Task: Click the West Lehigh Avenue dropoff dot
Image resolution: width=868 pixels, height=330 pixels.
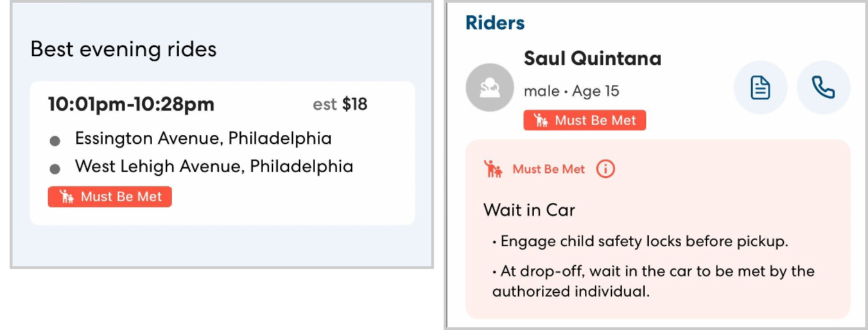Action: pyautogui.click(x=55, y=169)
